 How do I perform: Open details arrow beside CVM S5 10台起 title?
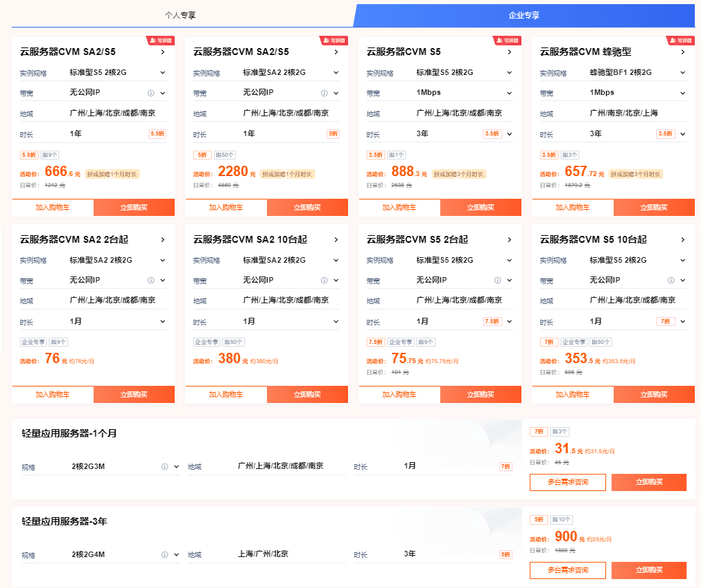point(682,239)
